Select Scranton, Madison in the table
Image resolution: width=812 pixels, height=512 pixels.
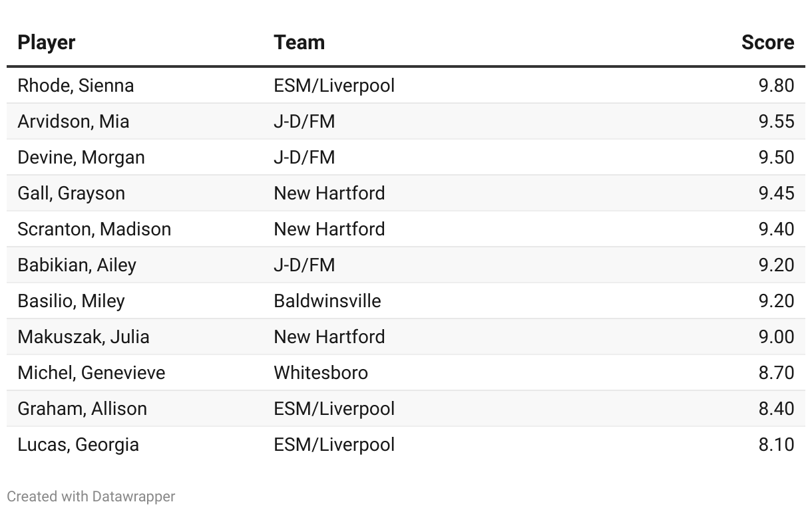click(x=95, y=229)
